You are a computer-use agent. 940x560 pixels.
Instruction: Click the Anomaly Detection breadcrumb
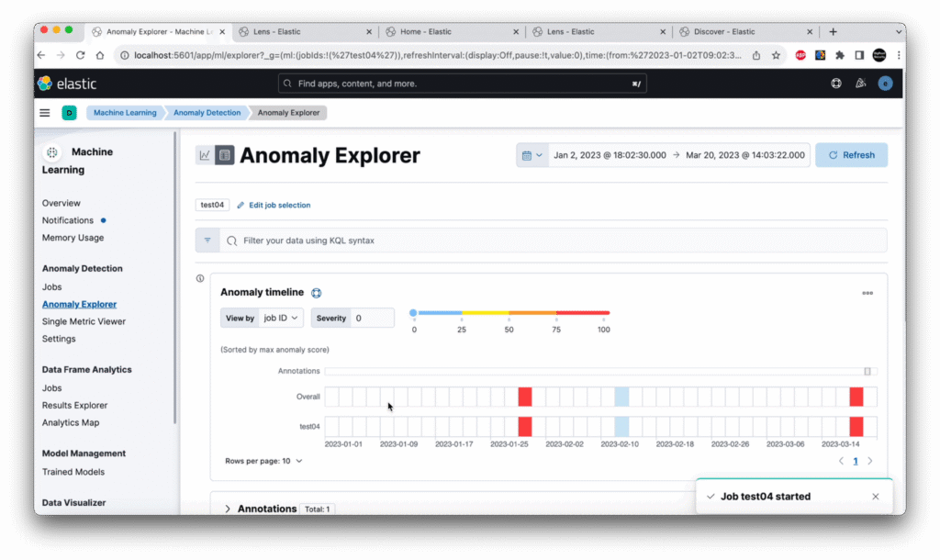[x=207, y=113]
